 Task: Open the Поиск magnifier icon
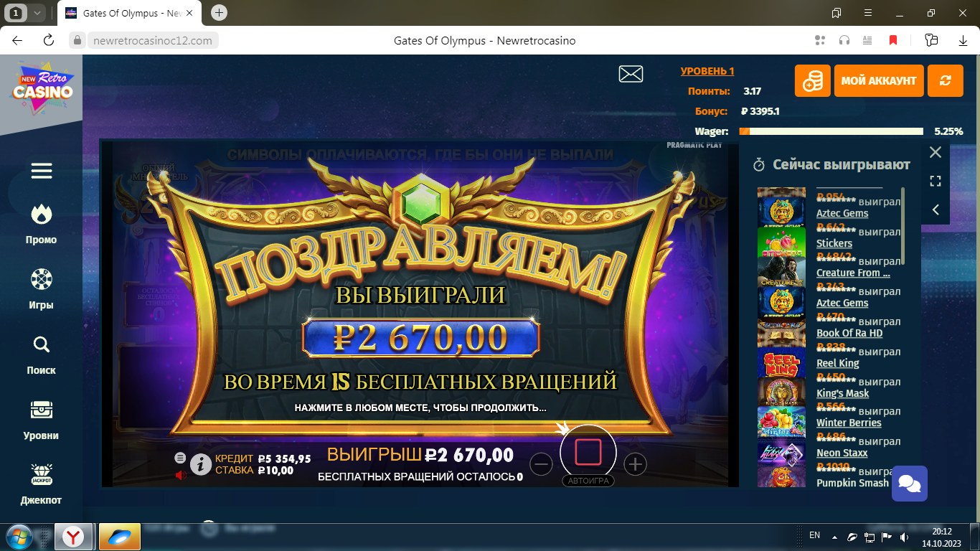(x=42, y=345)
